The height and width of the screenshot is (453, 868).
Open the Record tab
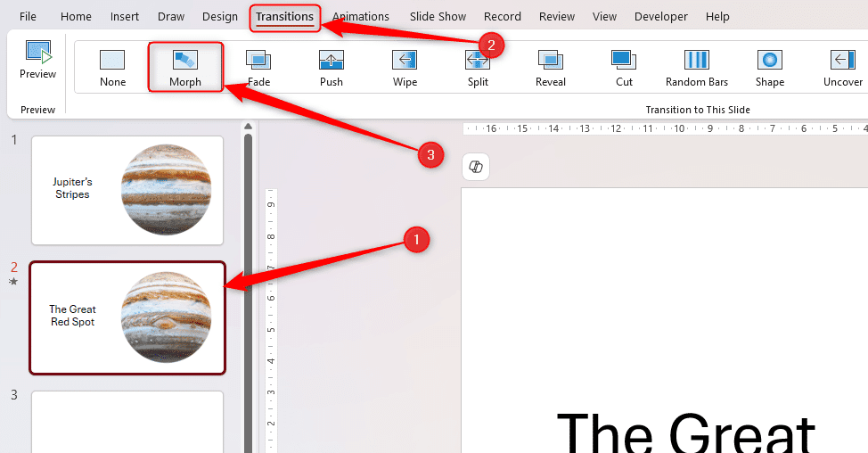502,17
